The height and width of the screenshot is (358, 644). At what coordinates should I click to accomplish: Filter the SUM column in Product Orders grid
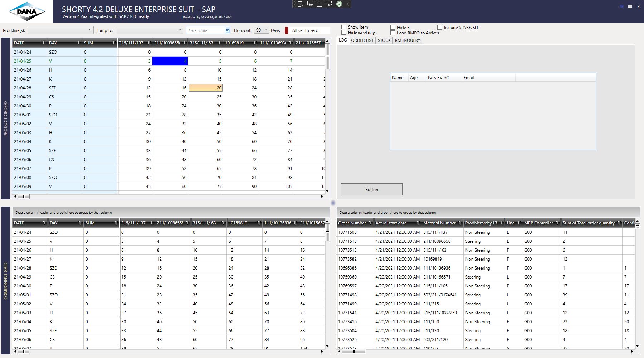114,43
